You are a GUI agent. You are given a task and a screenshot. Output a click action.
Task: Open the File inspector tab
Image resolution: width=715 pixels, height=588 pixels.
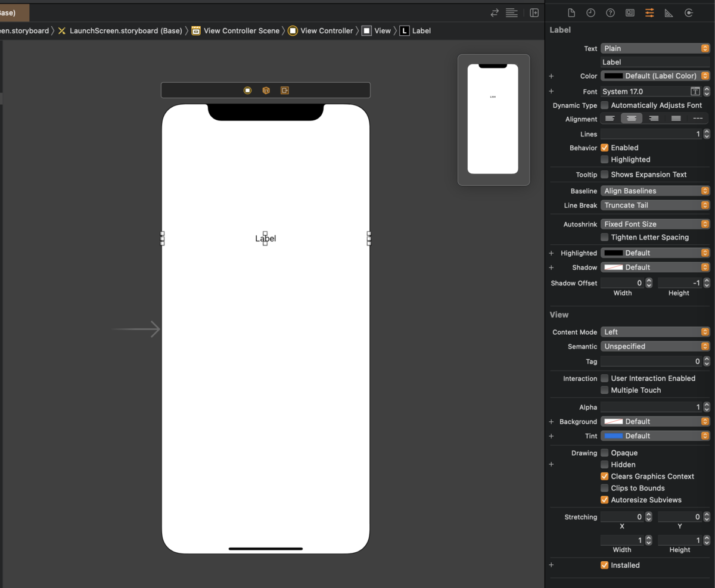tap(571, 13)
